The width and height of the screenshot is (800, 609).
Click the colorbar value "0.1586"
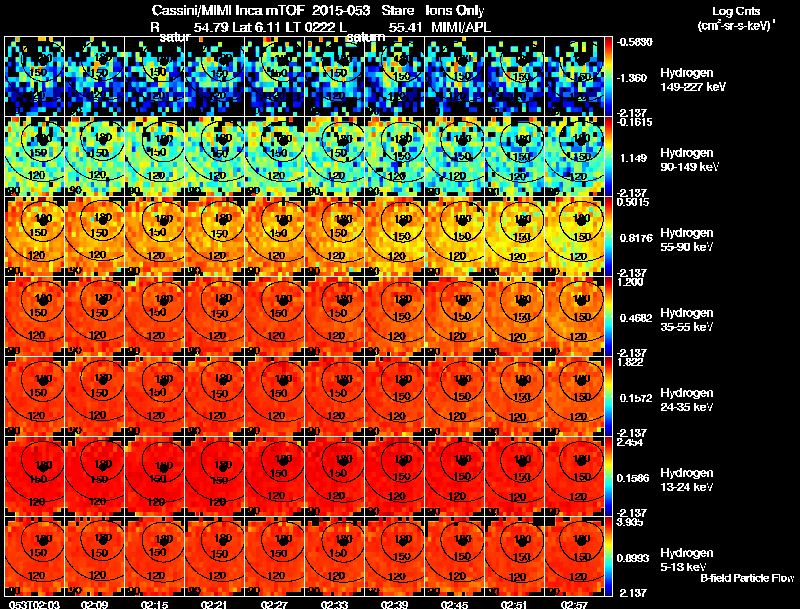[x=633, y=478]
